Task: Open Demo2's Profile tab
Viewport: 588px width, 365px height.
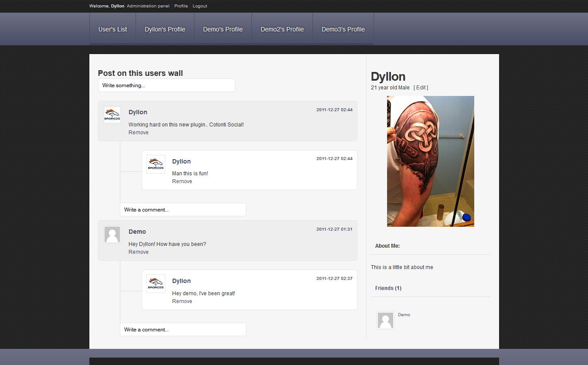Action: pos(282,29)
